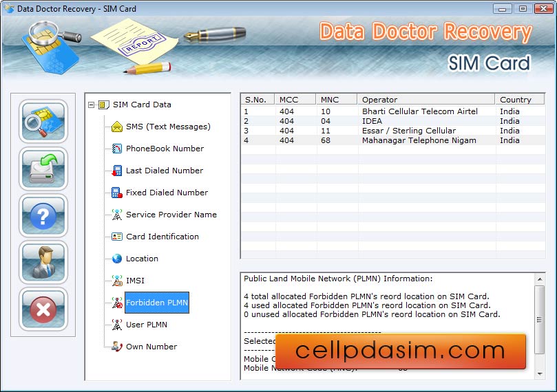Click the app icon in title bar
The image size is (557, 392).
point(10,8)
